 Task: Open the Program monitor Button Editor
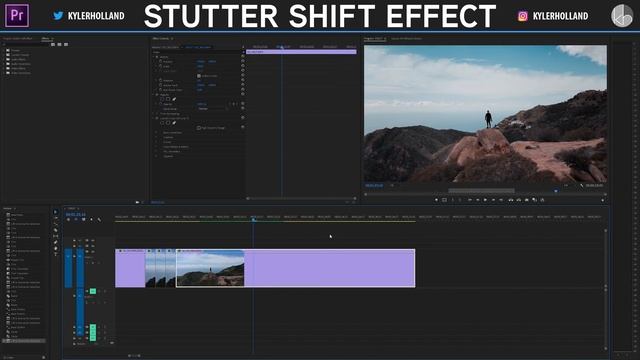[x=602, y=200]
